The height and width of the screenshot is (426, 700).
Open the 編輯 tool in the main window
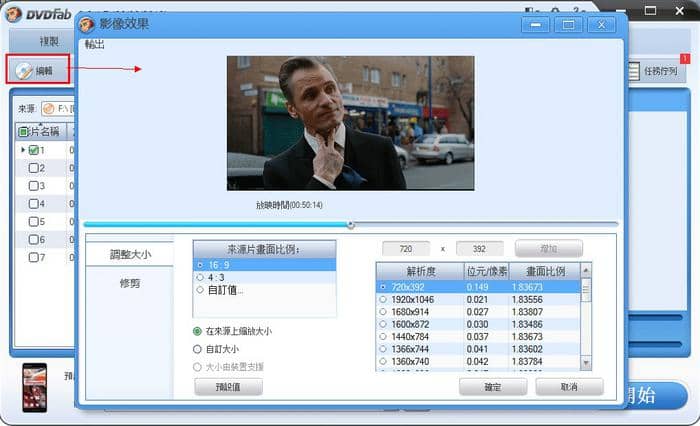click(x=38, y=69)
